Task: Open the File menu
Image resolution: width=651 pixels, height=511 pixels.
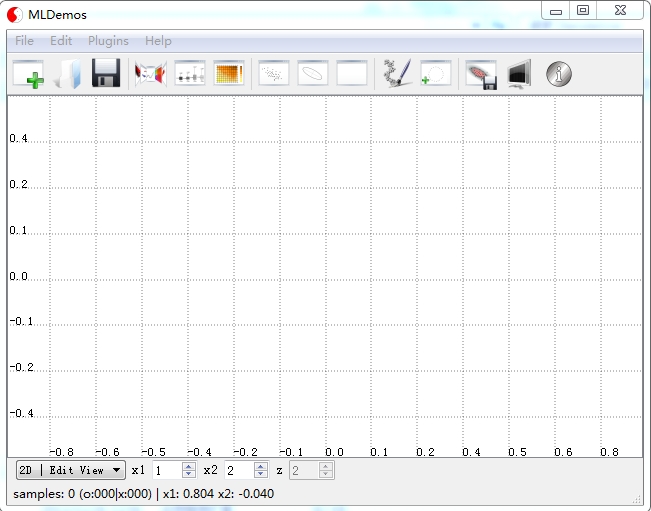Action: (x=24, y=41)
